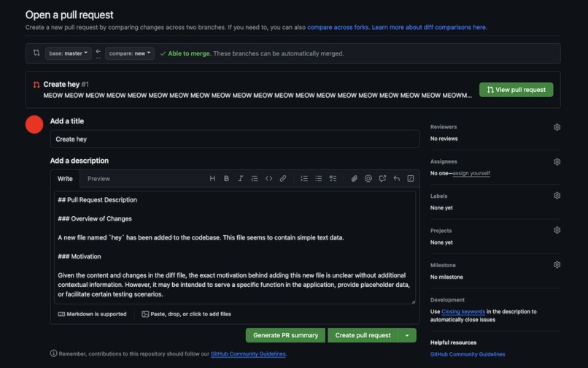Attach files with the paperclip icon
The image size is (588, 368).
click(x=354, y=178)
